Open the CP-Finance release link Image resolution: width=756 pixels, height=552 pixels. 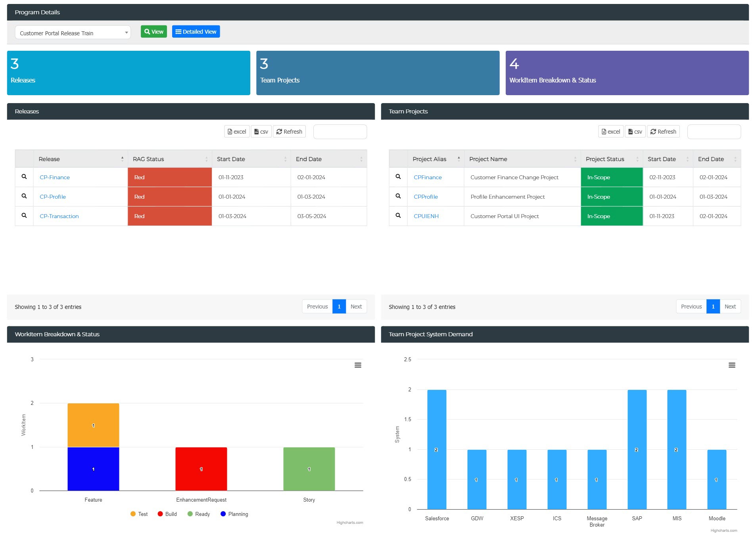pyautogui.click(x=55, y=177)
